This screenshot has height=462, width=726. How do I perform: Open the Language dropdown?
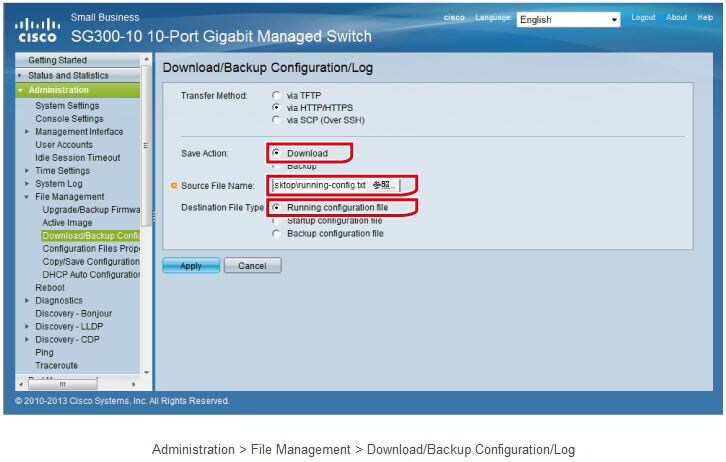(569, 19)
